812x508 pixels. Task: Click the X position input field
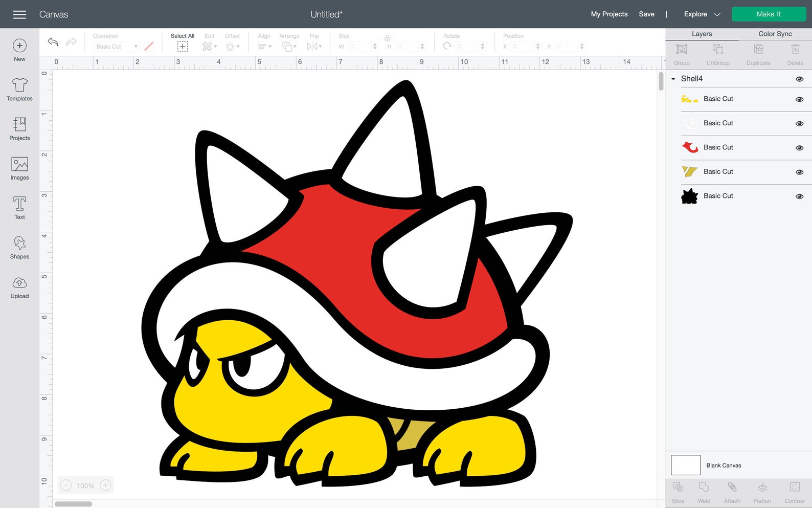(522, 47)
